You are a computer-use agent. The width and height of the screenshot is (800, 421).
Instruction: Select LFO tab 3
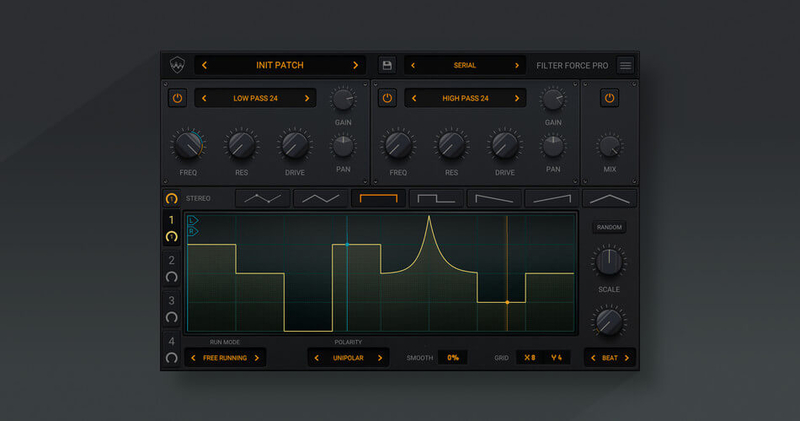click(171, 301)
